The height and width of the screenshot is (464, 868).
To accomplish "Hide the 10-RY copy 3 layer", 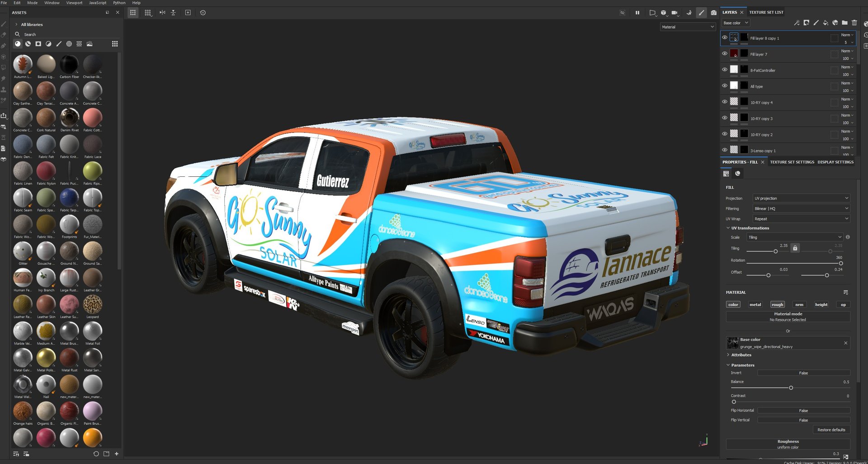I will coord(725,118).
